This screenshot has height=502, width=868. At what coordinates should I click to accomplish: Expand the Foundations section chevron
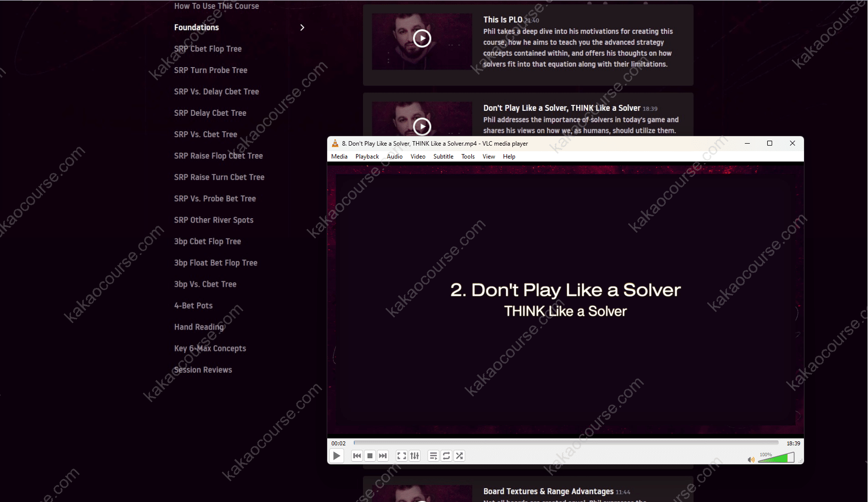click(x=302, y=27)
